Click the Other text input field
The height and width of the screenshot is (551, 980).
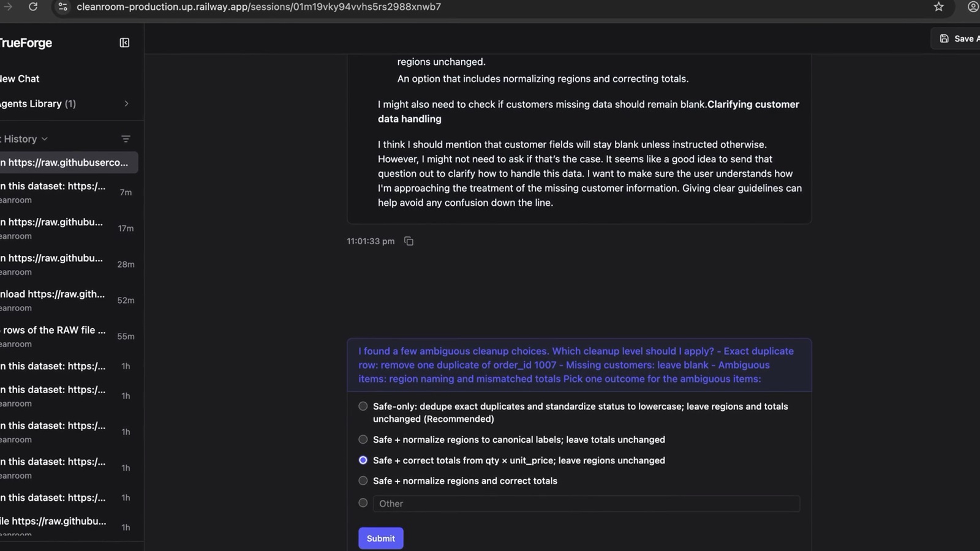click(586, 503)
